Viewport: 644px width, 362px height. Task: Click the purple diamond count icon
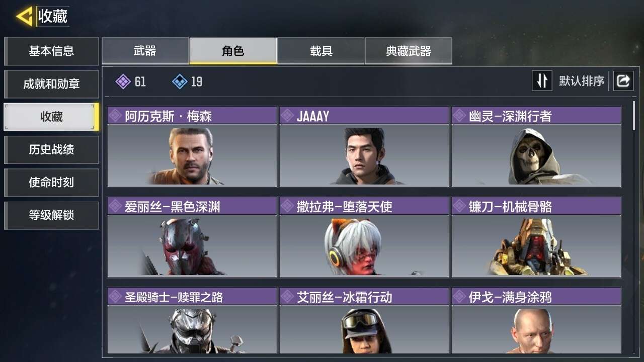123,81
